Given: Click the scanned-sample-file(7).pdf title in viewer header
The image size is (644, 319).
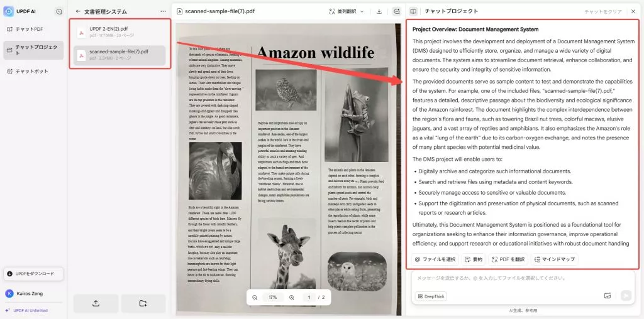Looking at the screenshot, I should point(219,11).
